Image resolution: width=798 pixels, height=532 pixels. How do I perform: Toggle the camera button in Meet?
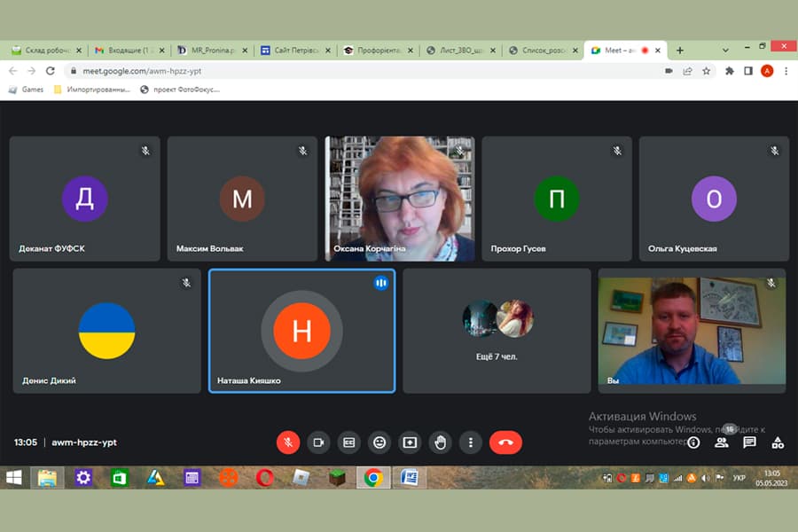[x=318, y=442]
